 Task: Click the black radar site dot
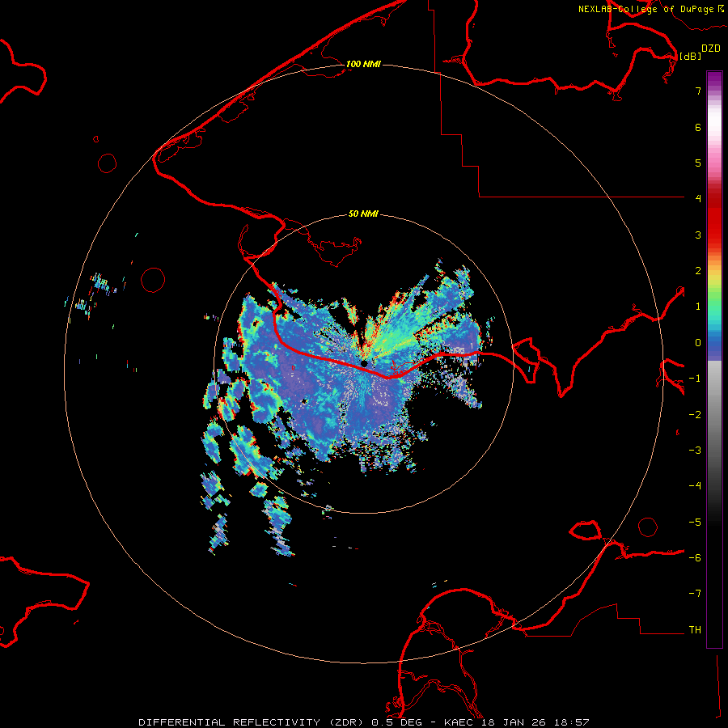[365, 363]
